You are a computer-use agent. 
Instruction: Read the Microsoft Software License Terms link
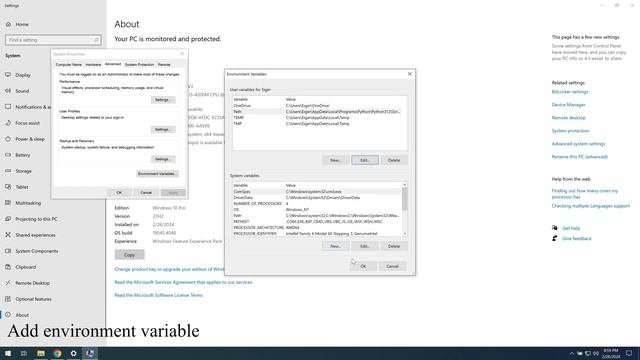click(159, 295)
